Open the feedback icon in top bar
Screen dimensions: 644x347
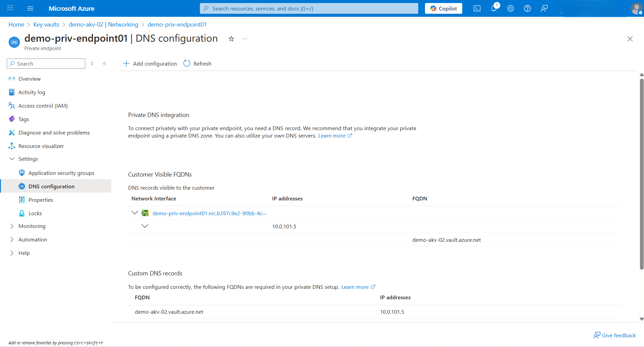[544, 8]
